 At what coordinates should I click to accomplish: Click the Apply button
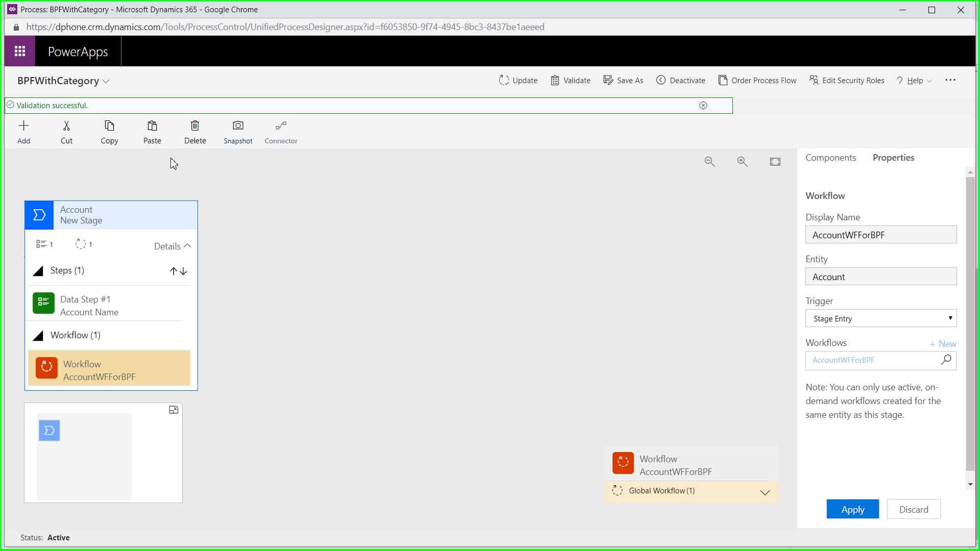[852, 509]
